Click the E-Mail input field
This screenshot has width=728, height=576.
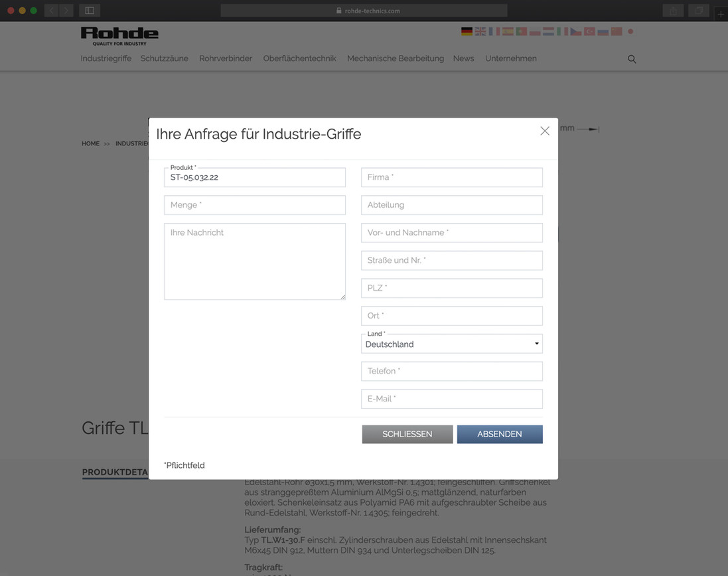[452, 399]
